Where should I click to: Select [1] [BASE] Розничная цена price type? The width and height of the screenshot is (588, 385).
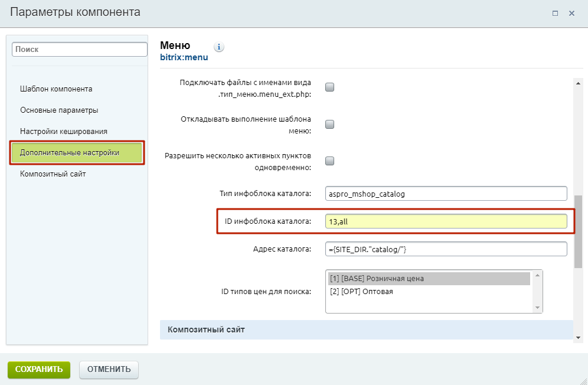tap(429, 279)
